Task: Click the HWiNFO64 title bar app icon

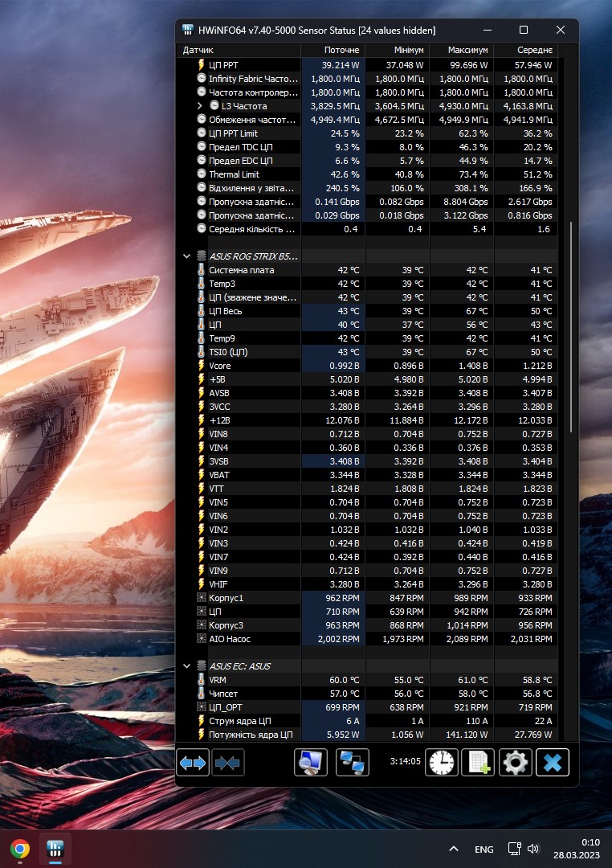Action: [188, 30]
